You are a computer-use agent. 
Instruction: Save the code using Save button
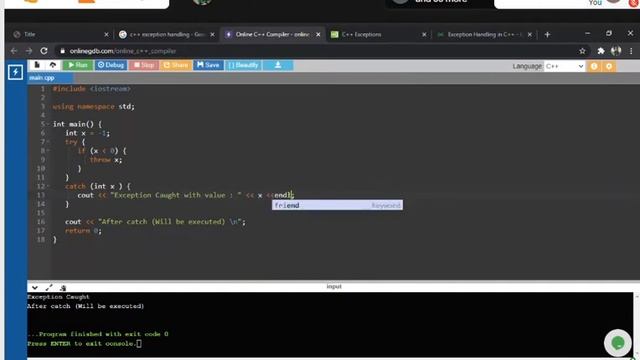tap(208, 65)
